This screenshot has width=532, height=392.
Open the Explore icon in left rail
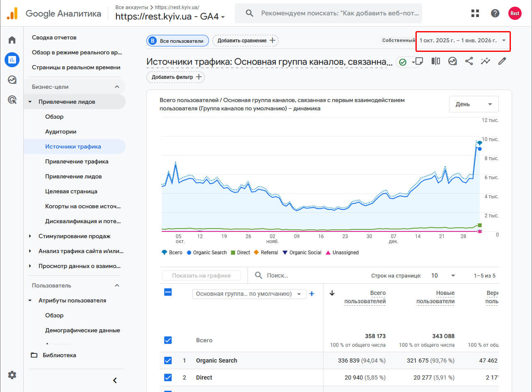pyautogui.click(x=12, y=80)
